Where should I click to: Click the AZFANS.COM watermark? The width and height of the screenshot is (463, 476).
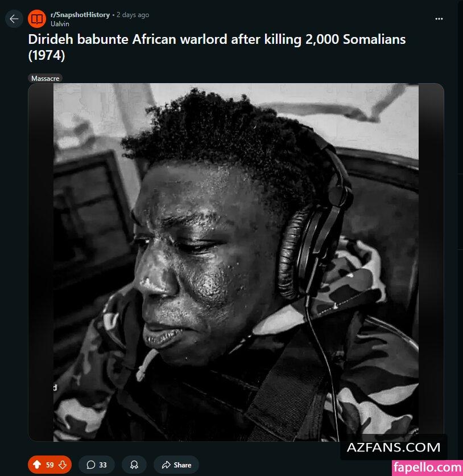(x=393, y=448)
